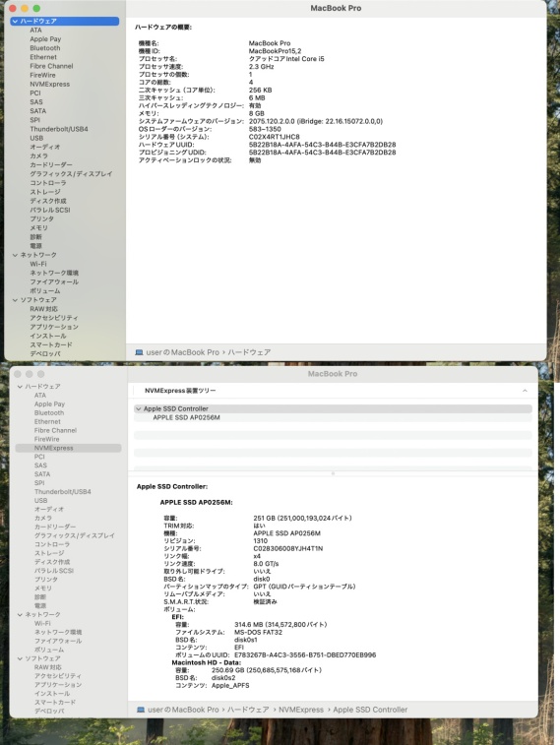This screenshot has height=745, width=560.
Task: Select ディスク作成 in bottom window sidebar
Action: pos(52,562)
